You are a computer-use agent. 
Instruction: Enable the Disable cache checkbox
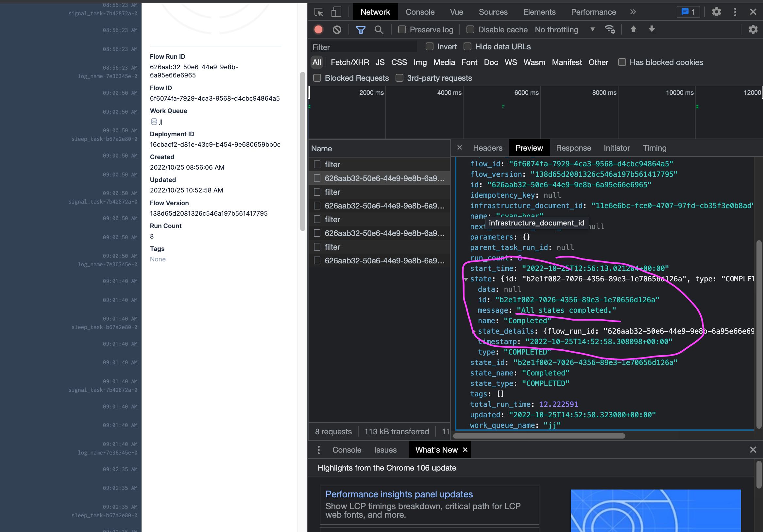(470, 30)
